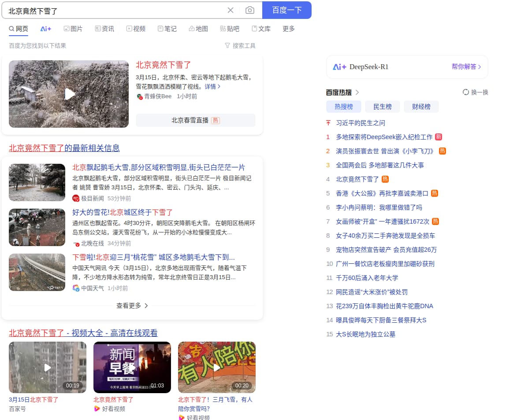Click 极目新闻 source icon
528x420 pixels.
pyautogui.click(x=76, y=199)
